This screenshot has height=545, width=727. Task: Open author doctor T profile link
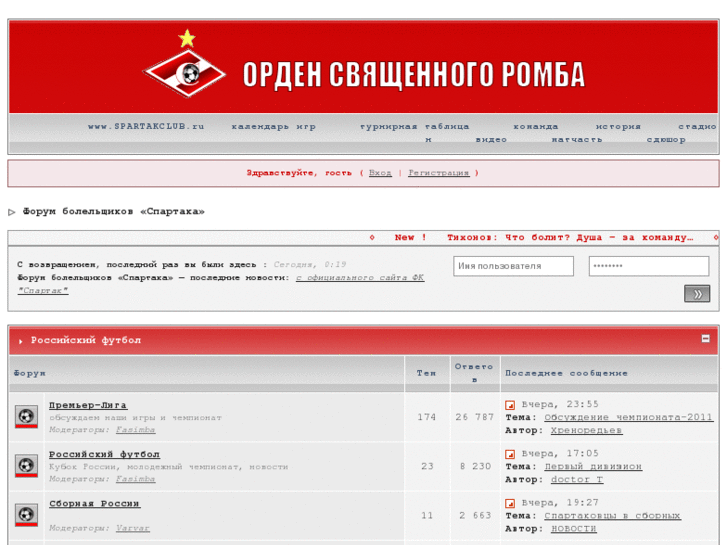click(577, 479)
